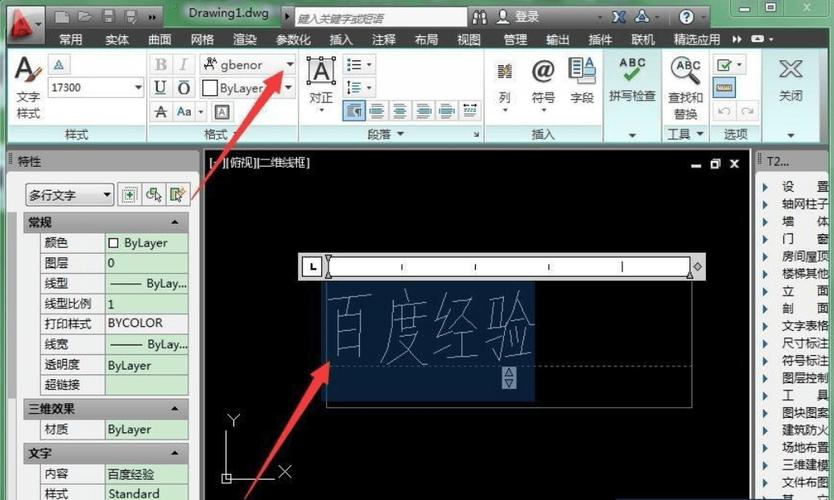Expand 尺寸标注 in the T20 panel
The height and width of the screenshot is (500, 834).
click(765, 344)
